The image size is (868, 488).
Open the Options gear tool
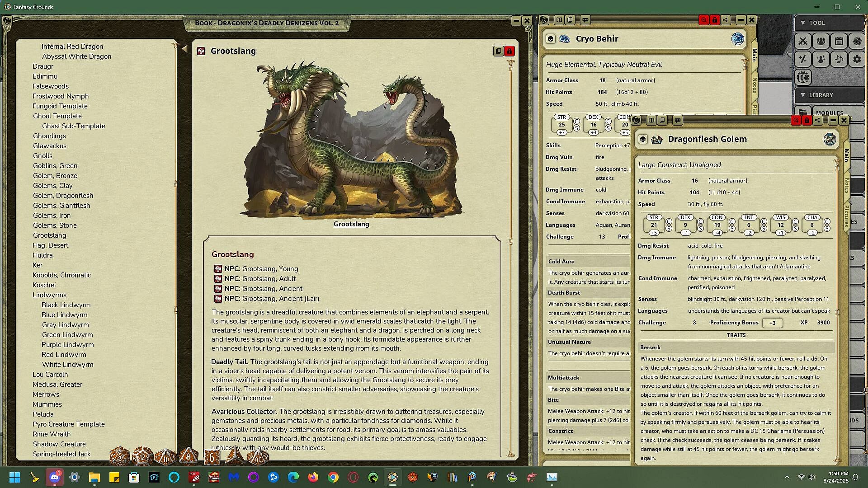[x=857, y=59]
